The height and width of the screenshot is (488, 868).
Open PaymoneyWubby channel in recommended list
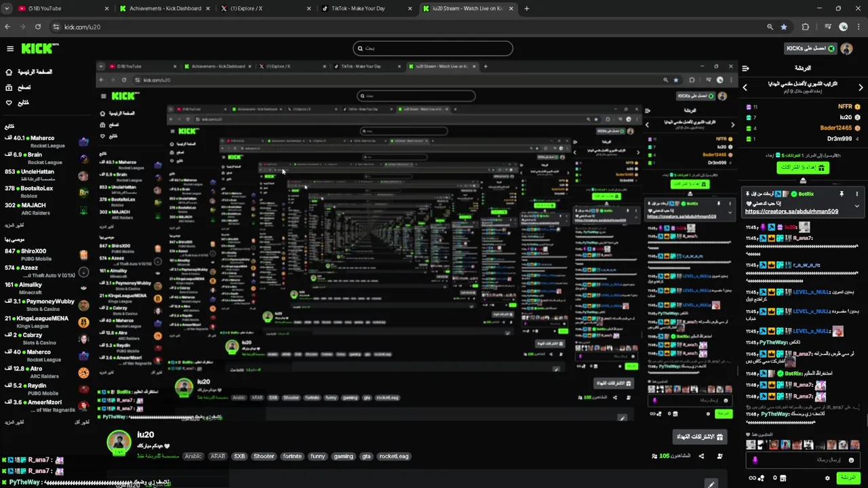pyautogui.click(x=46, y=305)
